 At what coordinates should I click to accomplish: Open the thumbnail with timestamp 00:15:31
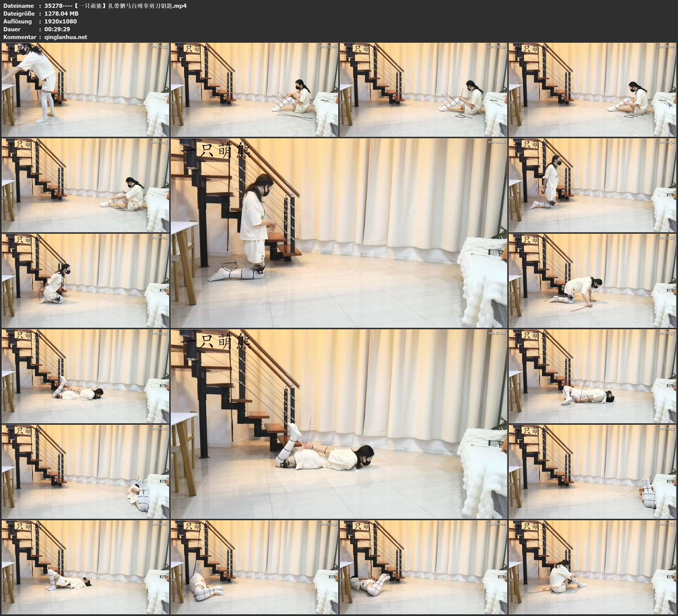pyautogui.click(x=85, y=376)
